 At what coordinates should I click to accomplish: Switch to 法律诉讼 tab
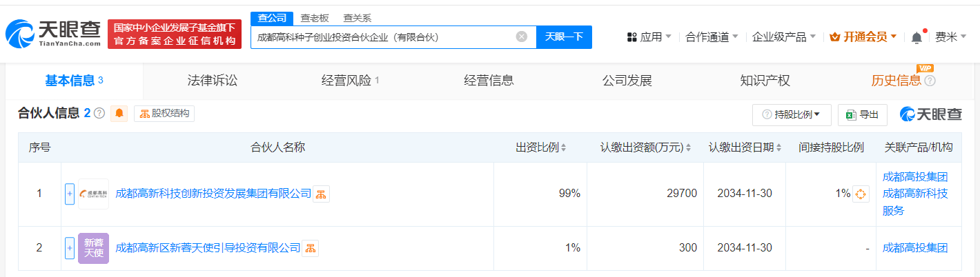pyautogui.click(x=212, y=81)
